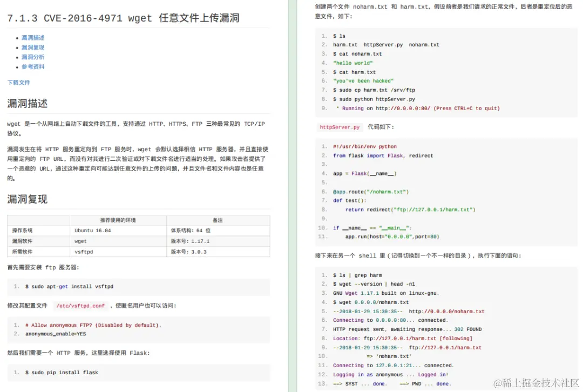This screenshot has height=392, width=583.
Task: Click the anonymous_enable=YES code line
Action: coord(56,334)
